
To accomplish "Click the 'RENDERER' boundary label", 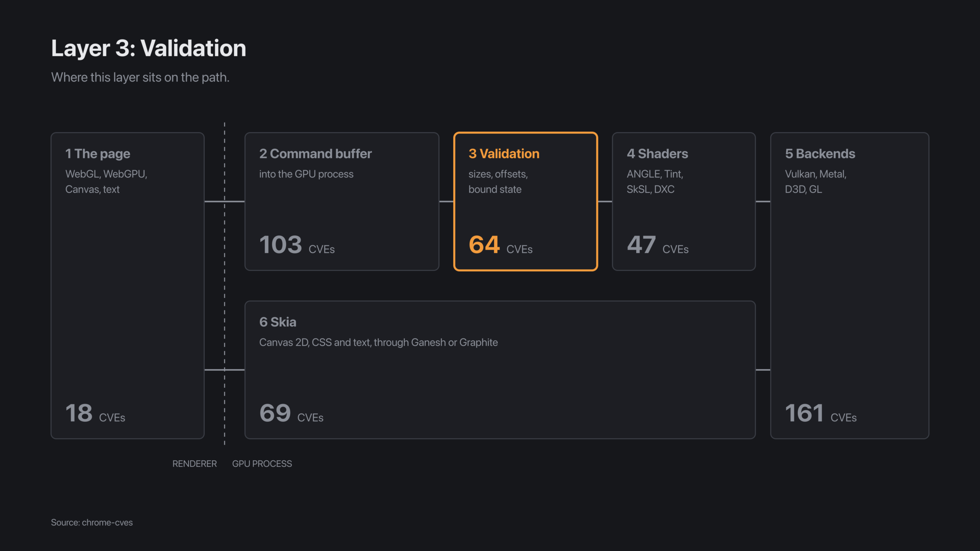I will tap(194, 464).
